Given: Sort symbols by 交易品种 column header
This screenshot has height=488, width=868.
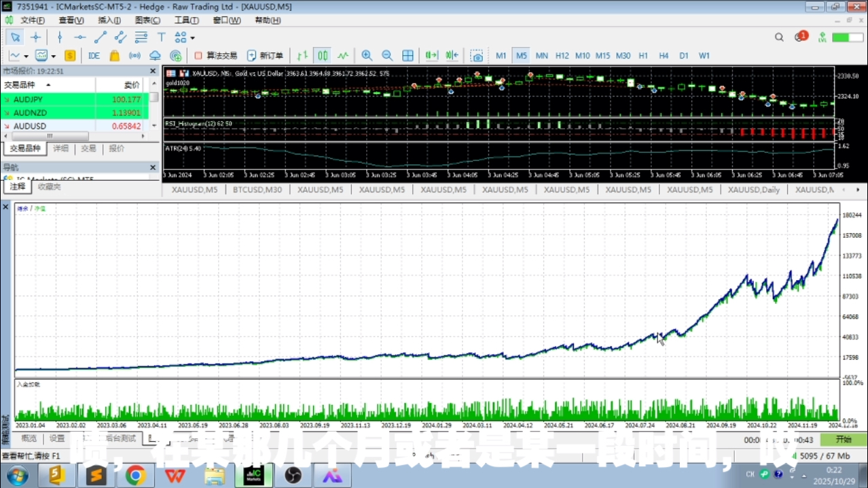Looking at the screenshot, I should coord(27,85).
